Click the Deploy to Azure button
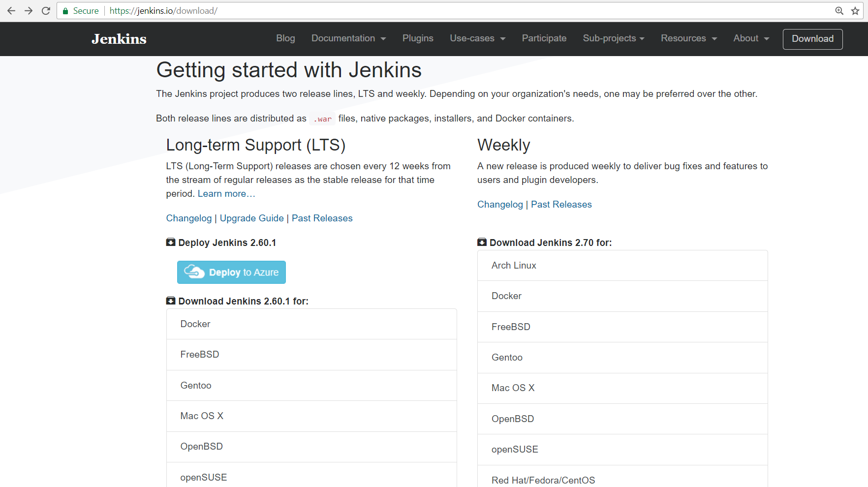The height and width of the screenshot is (487, 868). pyautogui.click(x=231, y=272)
